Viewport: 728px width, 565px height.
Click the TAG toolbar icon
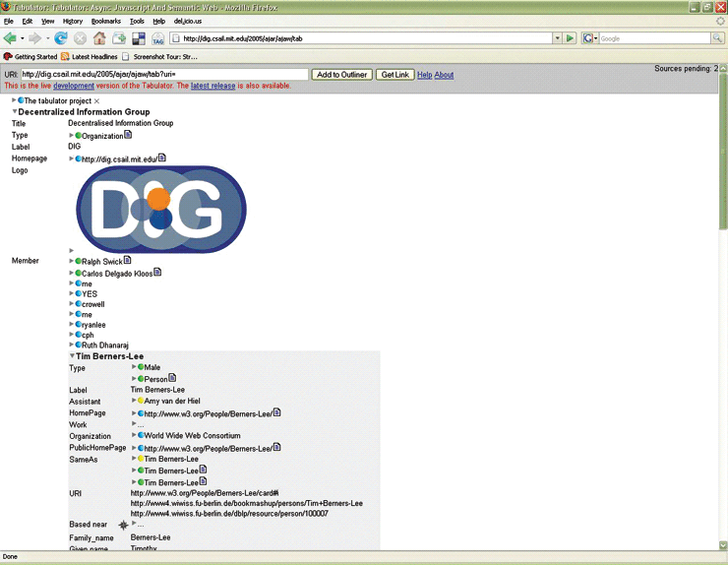click(x=157, y=38)
